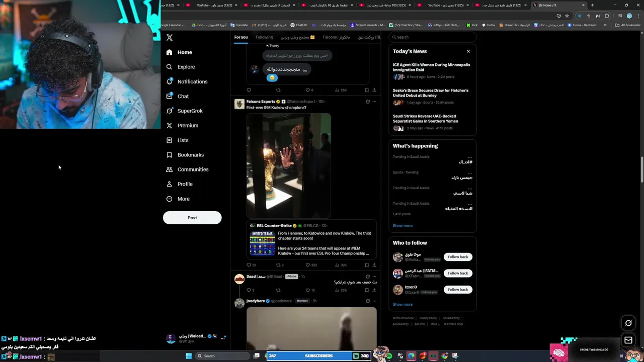Image resolution: width=644 pixels, height=362 pixels.
Task: Show more under Who to follow
Action: coord(403,304)
